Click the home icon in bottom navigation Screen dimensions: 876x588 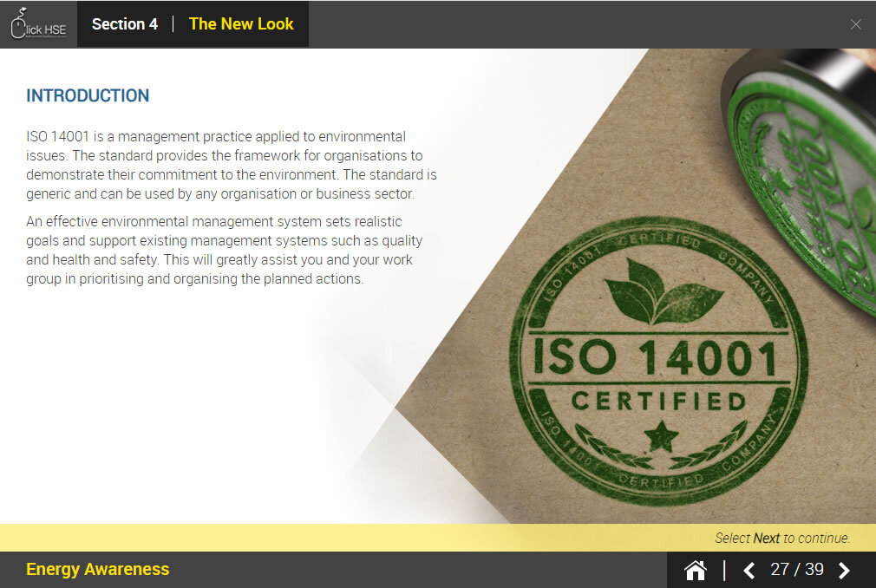click(695, 570)
